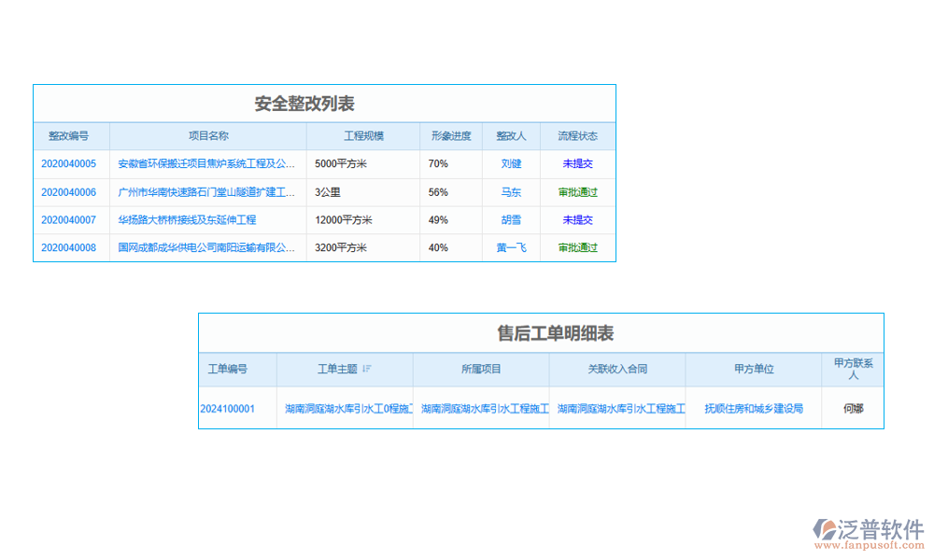Select rectifier 黄一飞 in last row

(x=511, y=248)
